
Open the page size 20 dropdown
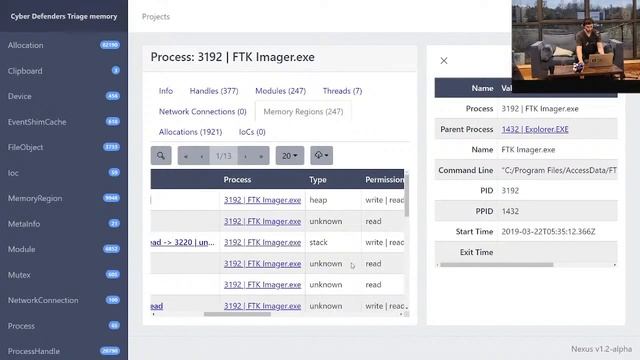pos(290,156)
